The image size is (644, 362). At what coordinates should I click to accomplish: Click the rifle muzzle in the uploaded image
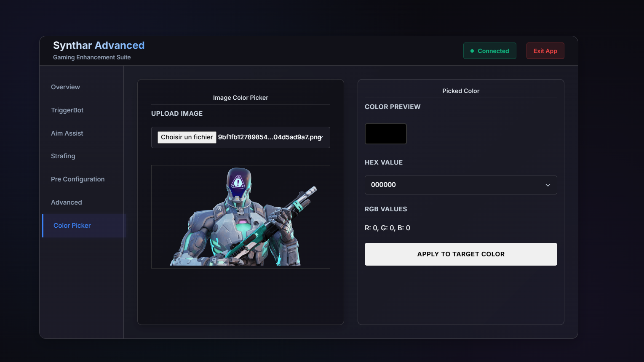[x=313, y=189]
